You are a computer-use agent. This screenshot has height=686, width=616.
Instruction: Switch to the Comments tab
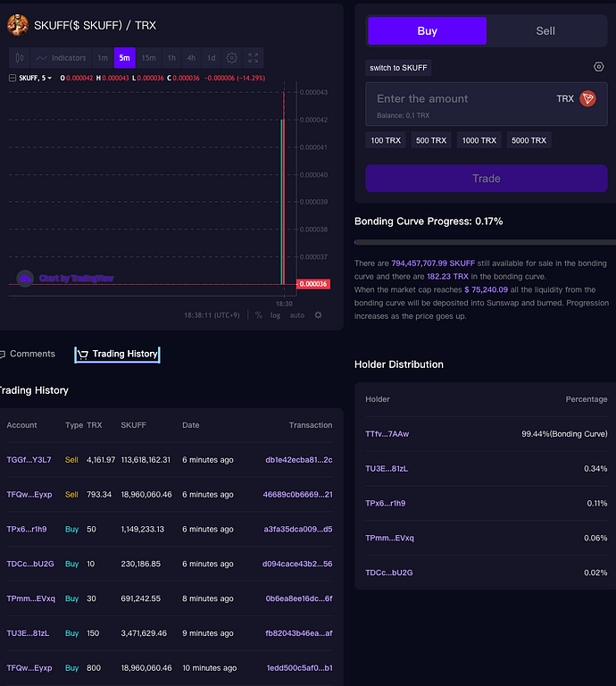(x=29, y=354)
